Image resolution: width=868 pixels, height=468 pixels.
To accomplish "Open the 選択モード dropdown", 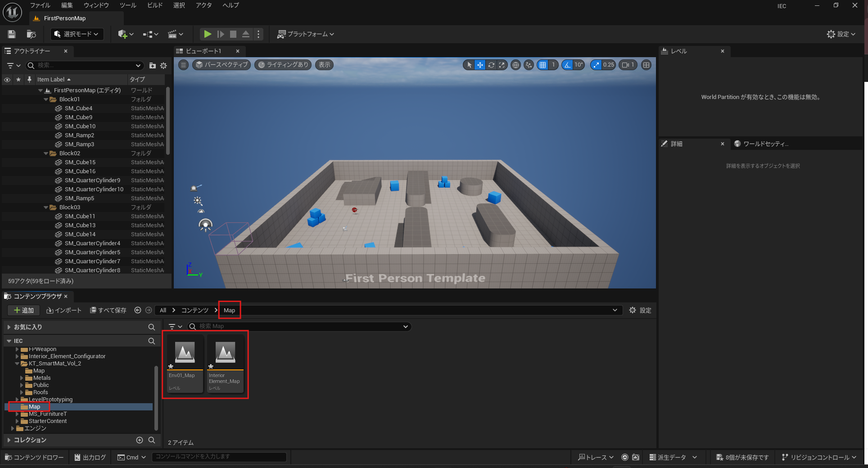I will pos(77,34).
